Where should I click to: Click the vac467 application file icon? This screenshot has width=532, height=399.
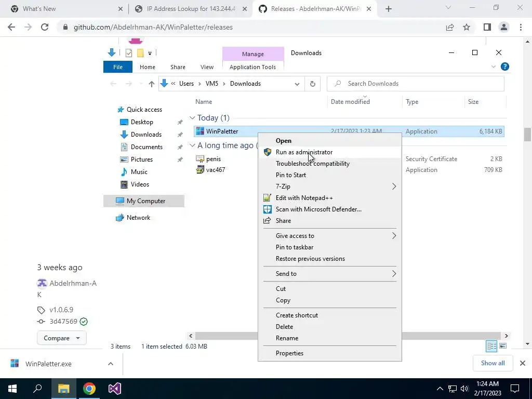pos(200,170)
